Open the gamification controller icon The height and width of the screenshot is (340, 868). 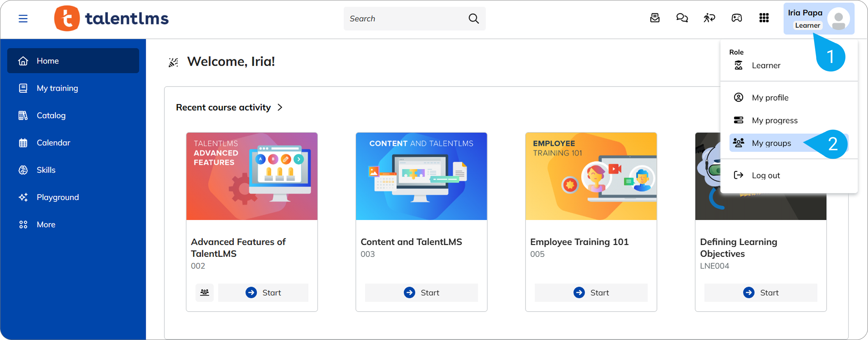(737, 18)
